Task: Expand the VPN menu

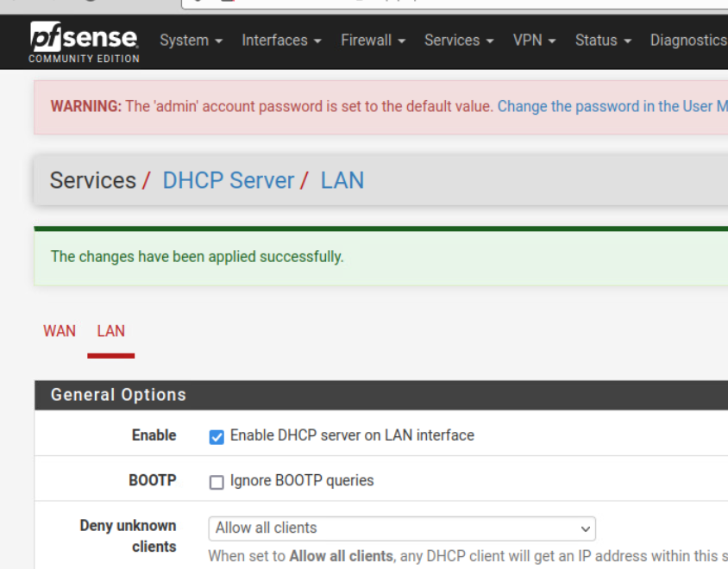Action: (534, 41)
